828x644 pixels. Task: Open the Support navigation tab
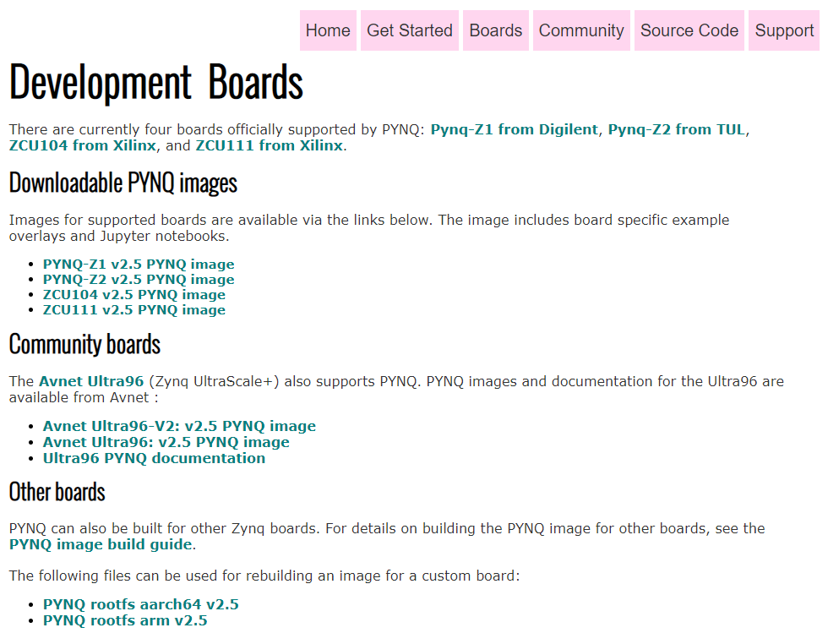(783, 30)
